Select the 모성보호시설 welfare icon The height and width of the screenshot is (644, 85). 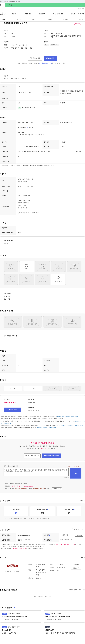42,279
